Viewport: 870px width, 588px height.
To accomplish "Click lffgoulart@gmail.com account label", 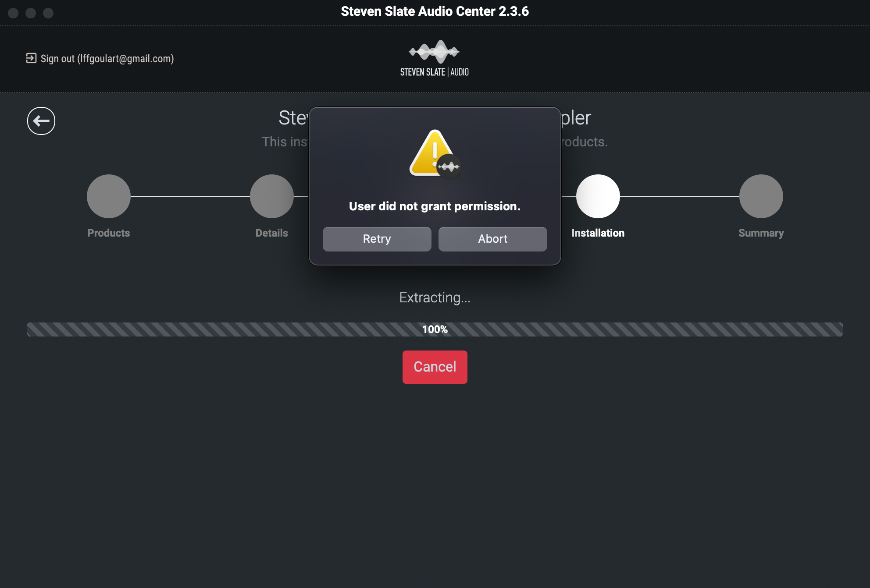I will pyautogui.click(x=99, y=59).
